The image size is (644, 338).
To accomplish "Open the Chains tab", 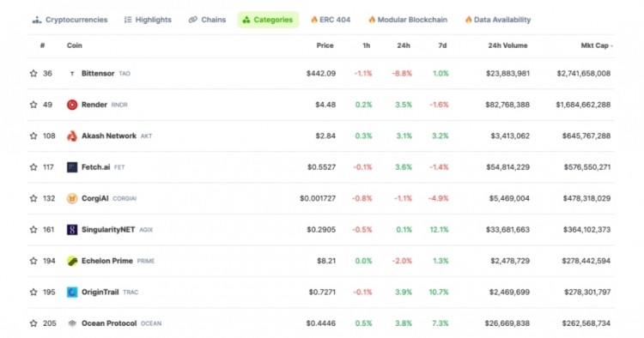I will click(x=207, y=20).
